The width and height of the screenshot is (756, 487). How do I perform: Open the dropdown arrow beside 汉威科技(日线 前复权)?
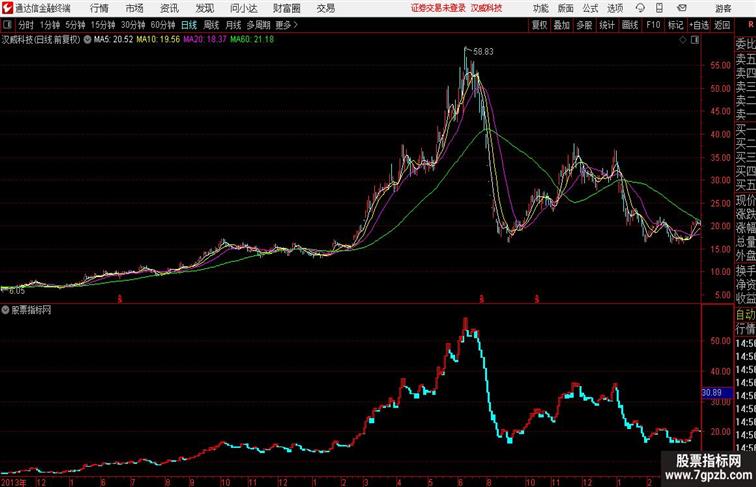coord(87,40)
